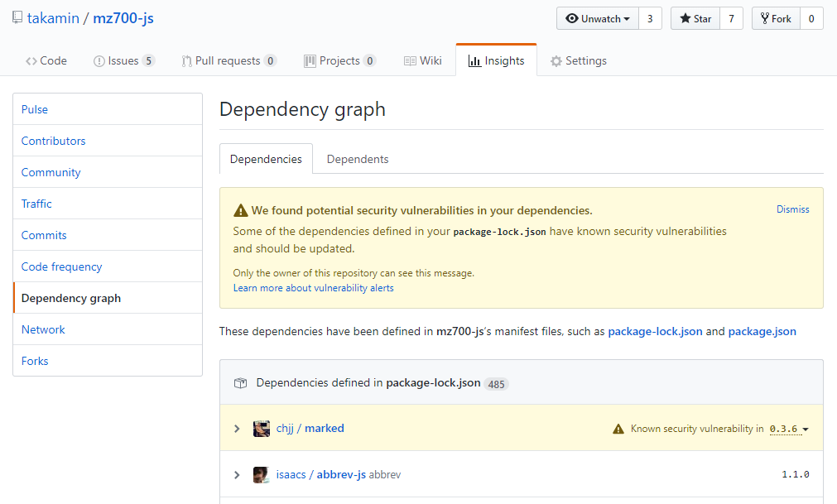Image resolution: width=837 pixels, height=504 pixels.
Task: Select the Dependencies sub-tab
Action: [266, 159]
